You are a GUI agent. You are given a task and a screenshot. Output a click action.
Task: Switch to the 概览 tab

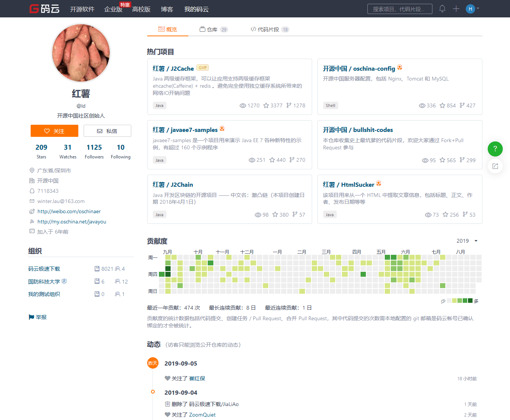168,29
